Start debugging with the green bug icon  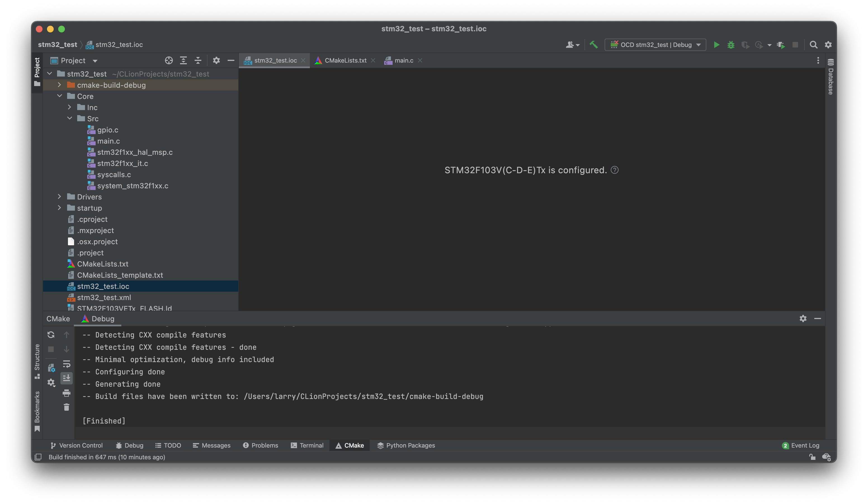click(x=731, y=45)
